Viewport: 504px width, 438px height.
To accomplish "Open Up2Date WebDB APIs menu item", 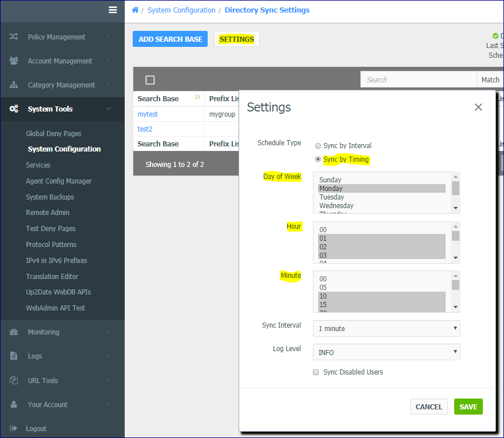I will pos(58,292).
